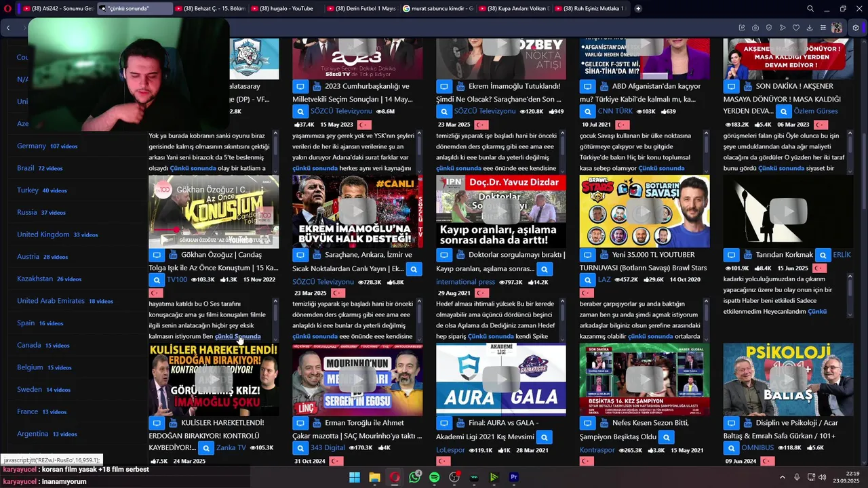Click the monitor icon beside 2023 Cumhurbaşkanlığı title

tap(300, 87)
